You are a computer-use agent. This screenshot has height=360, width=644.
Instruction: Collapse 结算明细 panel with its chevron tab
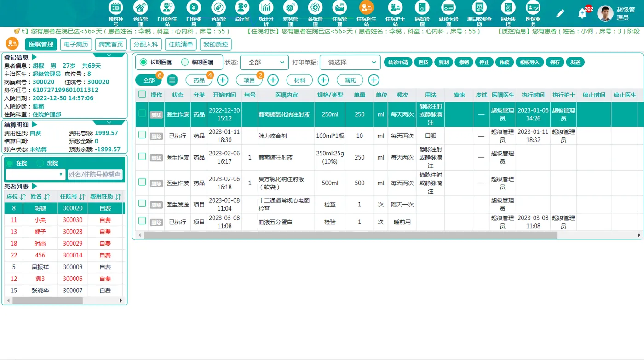(109, 123)
